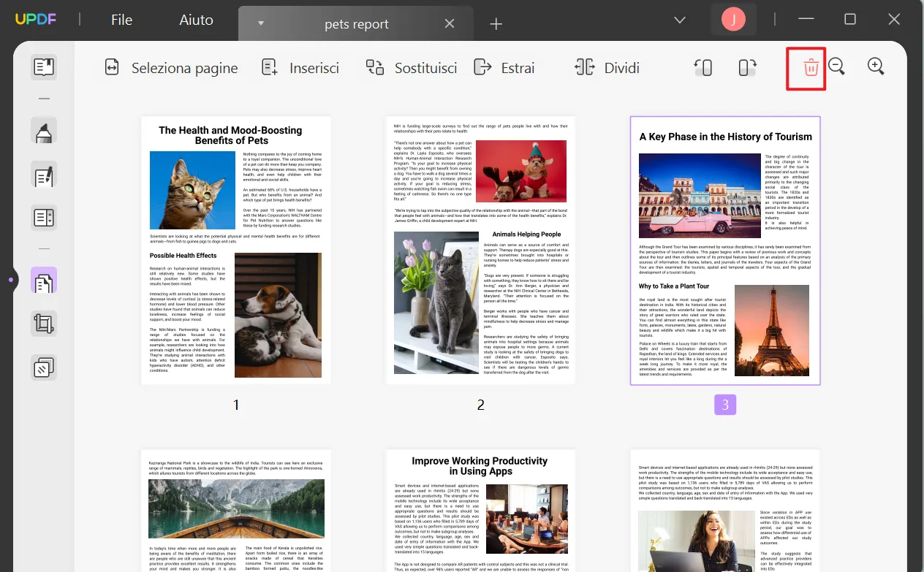Switch to the pets report tab
The height and width of the screenshot is (572, 924).
(x=356, y=24)
